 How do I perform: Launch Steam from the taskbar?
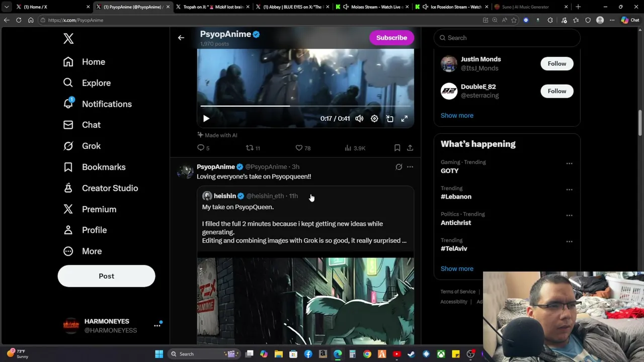(x=411, y=354)
